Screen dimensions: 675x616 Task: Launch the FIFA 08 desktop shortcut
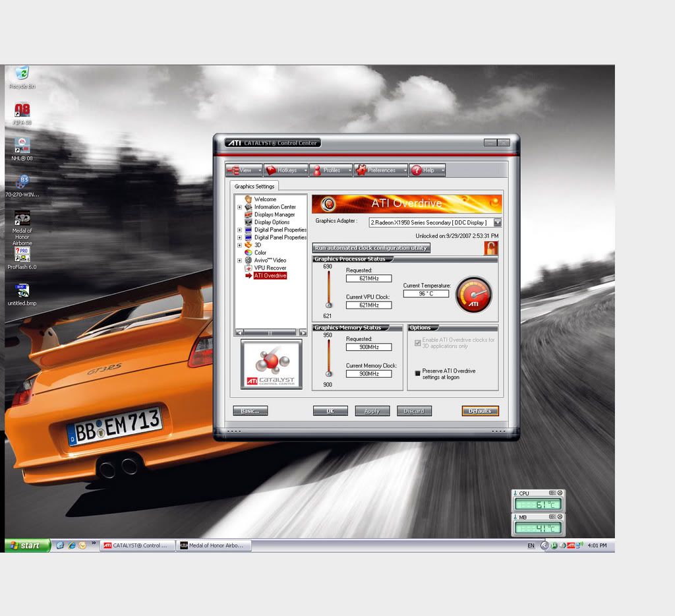click(22, 113)
